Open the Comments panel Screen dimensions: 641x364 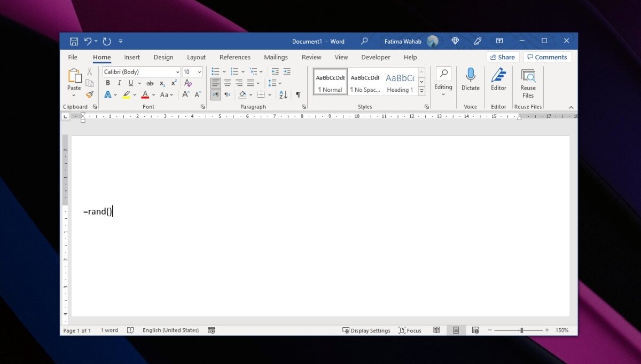pos(548,57)
